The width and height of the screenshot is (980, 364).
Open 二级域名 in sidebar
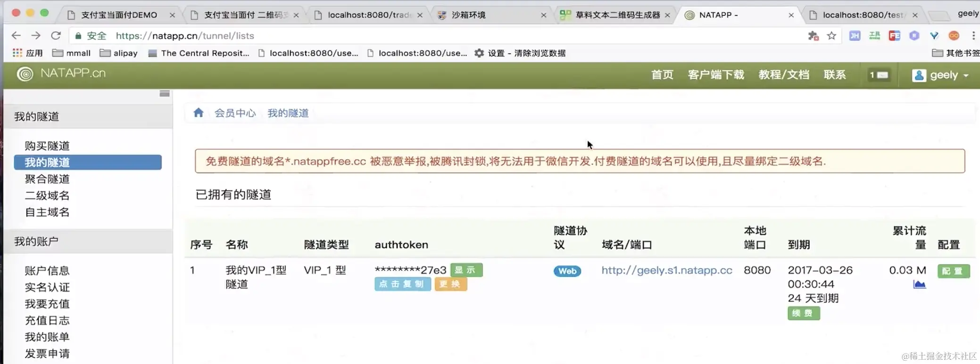pos(47,195)
